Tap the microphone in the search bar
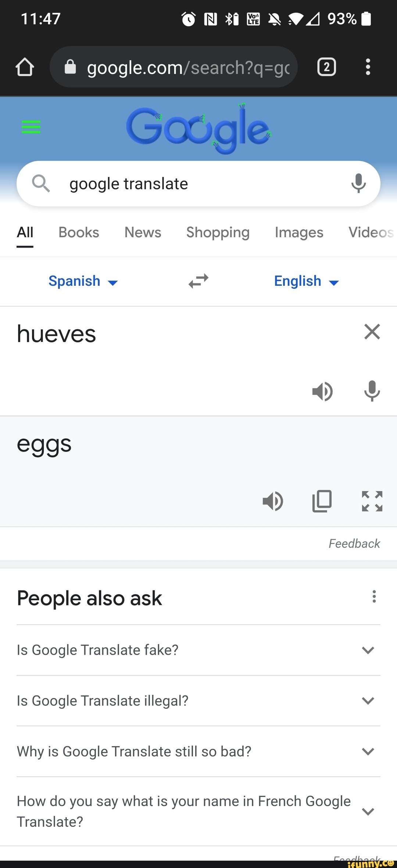Viewport: 397px width, 868px height. click(358, 183)
